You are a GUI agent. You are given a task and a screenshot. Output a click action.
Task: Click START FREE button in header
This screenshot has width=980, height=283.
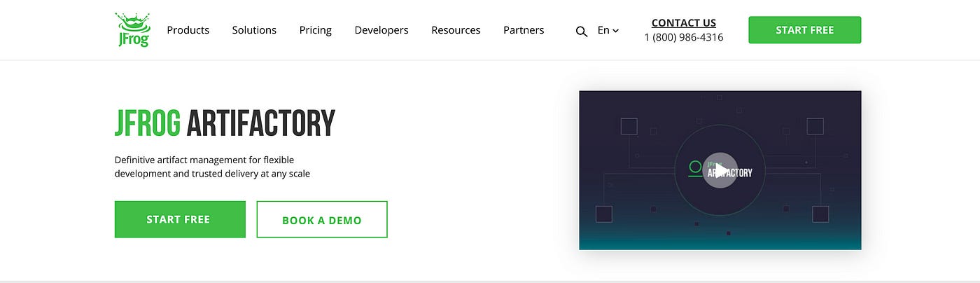tap(805, 30)
